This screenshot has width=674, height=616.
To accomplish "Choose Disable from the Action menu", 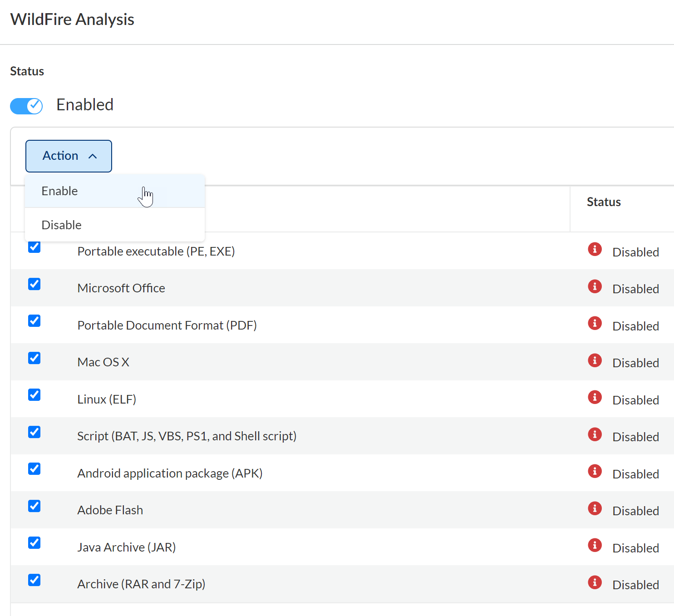I will 62,225.
